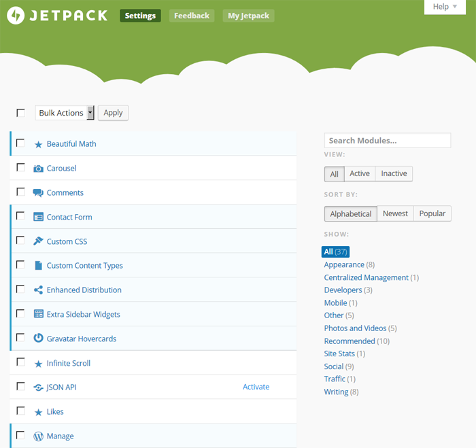Check the Infinite Scroll checkbox
The height and width of the screenshot is (448, 476).
coord(20,362)
